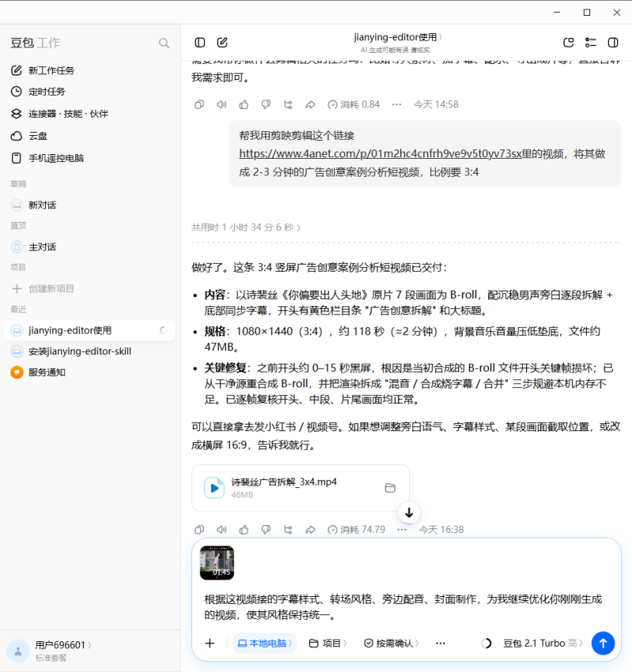Screen dimensions: 632x672
Task: Open more options beside 消耗 74.79
Action: tap(402, 530)
